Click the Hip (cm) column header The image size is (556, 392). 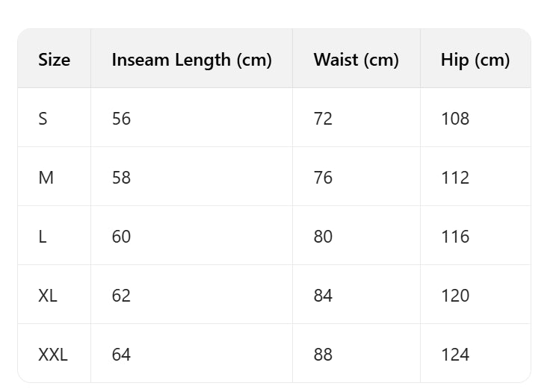[475, 60]
